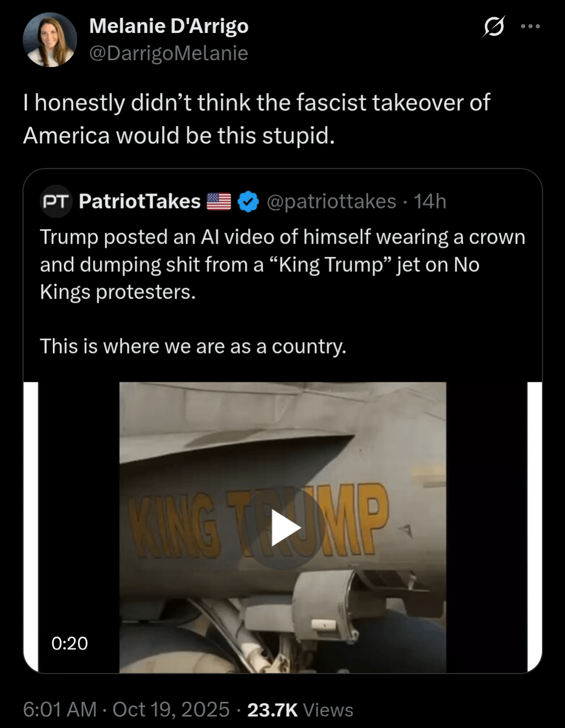Click the US flag emoji beside PatriotTakes

click(219, 201)
